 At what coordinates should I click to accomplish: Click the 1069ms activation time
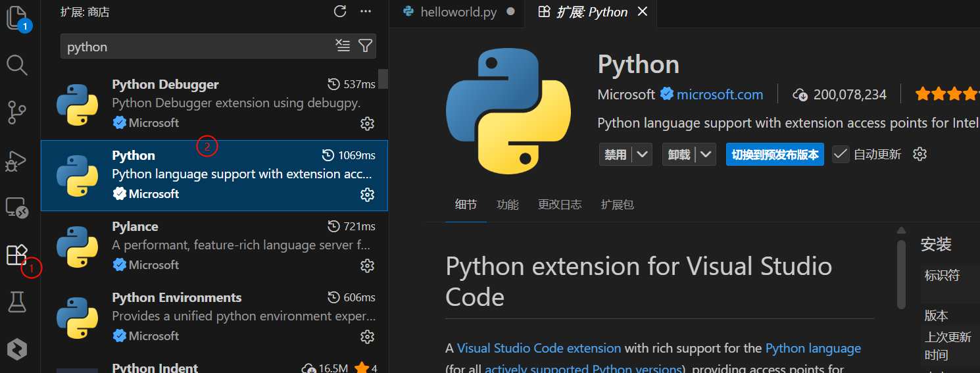[x=356, y=155]
